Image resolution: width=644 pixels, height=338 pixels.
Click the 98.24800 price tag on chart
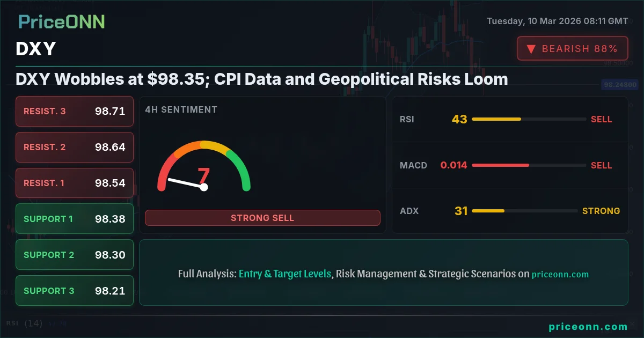tap(620, 85)
